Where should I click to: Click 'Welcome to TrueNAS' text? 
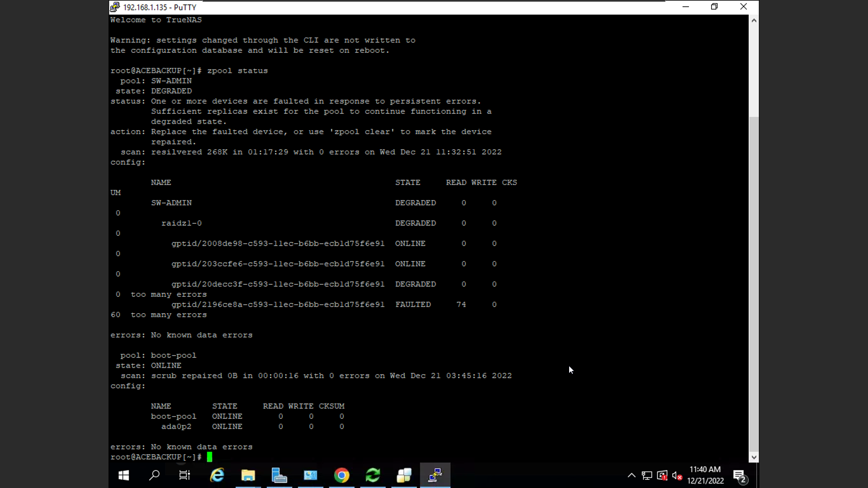click(x=156, y=20)
